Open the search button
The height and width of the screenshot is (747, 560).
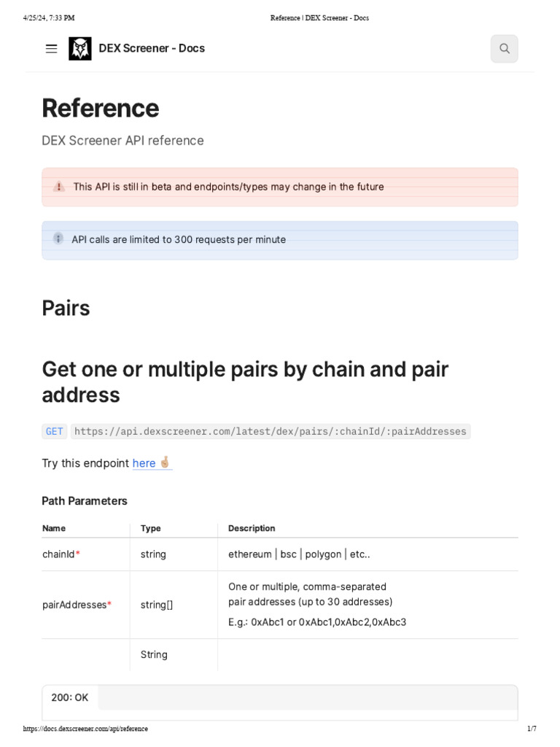point(504,49)
